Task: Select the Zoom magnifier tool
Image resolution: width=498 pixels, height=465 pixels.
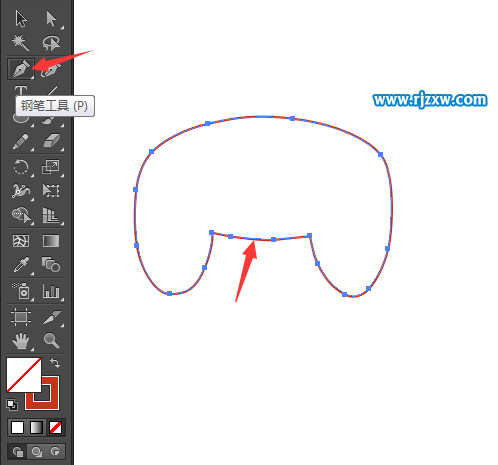Action: [51, 341]
